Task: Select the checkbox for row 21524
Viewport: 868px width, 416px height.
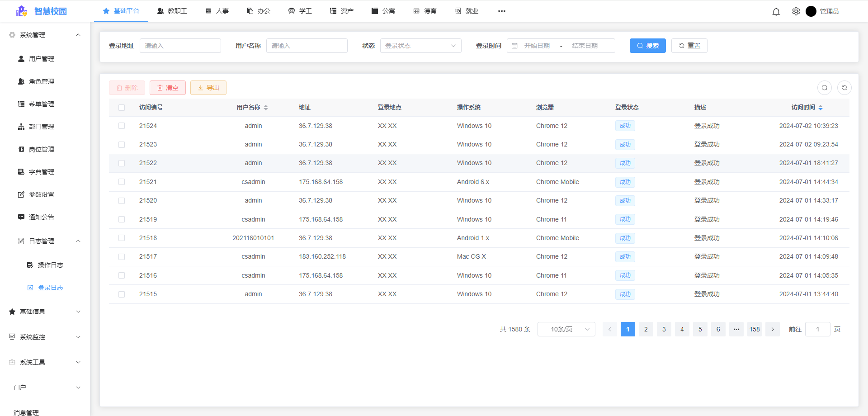Action: [122, 126]
